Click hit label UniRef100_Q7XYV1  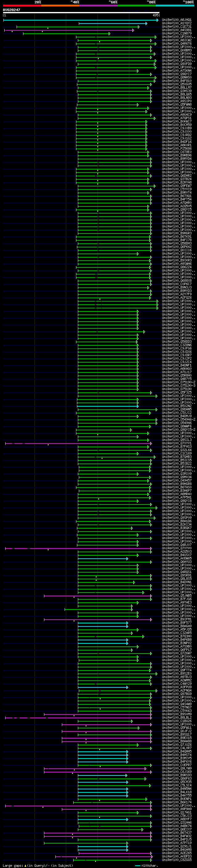tap(177, 443)
